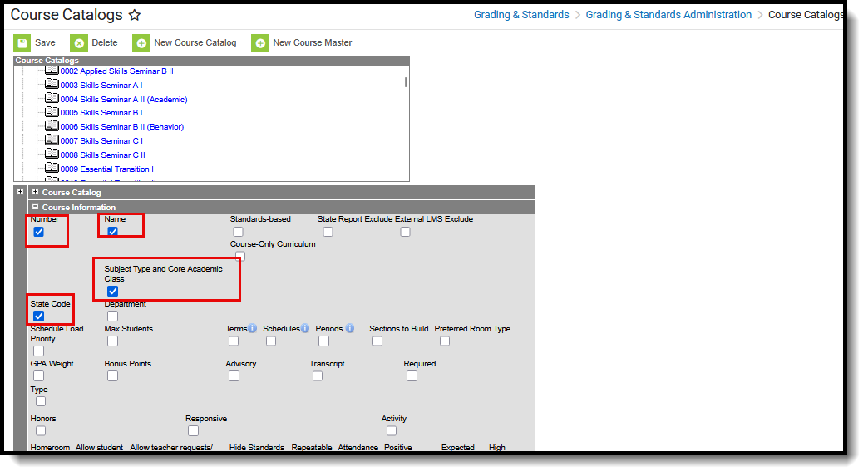Check the Required checkbox
868x476 pixels.
pyautogui.click(x=412, y=376)
